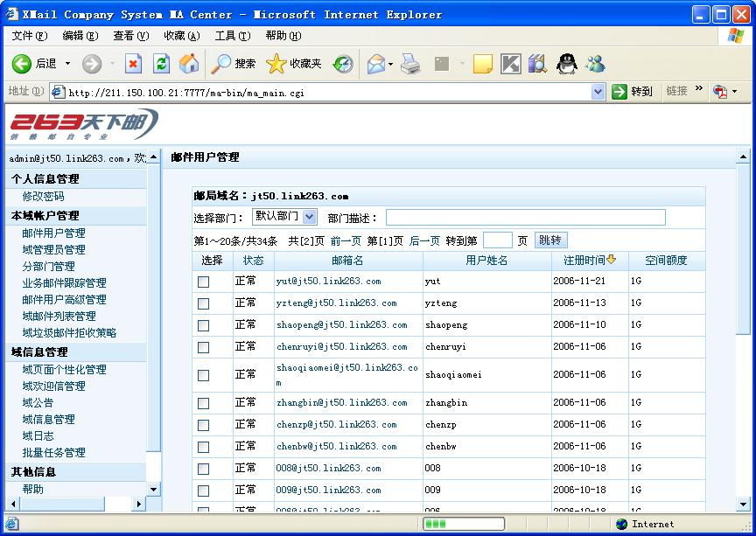Expand the address bar URL dropdown
The height and width of the screenshot is (536, 756).
pyautogui.click(x=598, y=92)
